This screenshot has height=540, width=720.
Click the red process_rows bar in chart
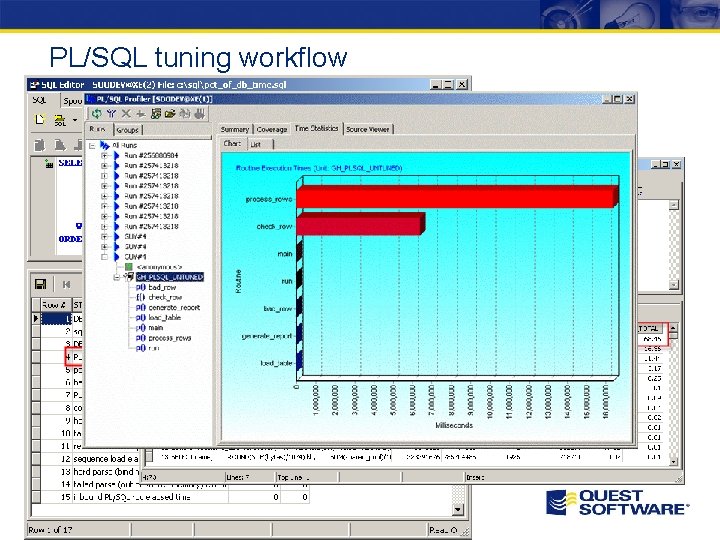tap(457, 196)
